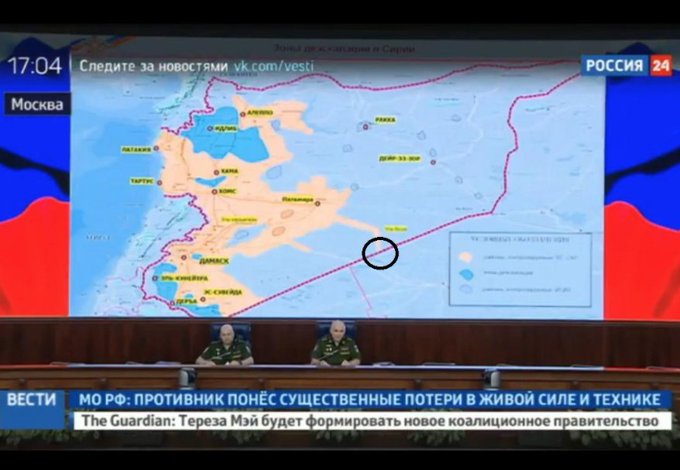Click the Хомс city label
This screenshot has width=680, height=470.
coord(228,190)
